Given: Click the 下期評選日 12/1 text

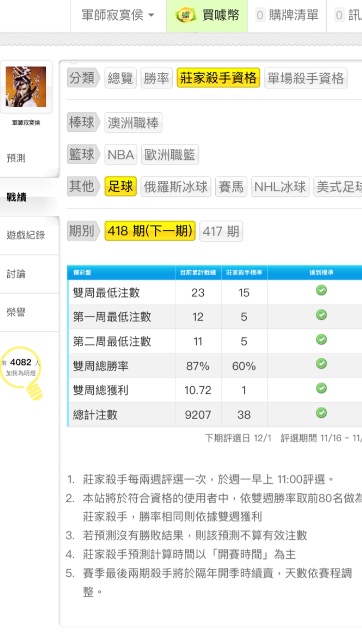Looking at the screenshot, I should tap(238, 438).
